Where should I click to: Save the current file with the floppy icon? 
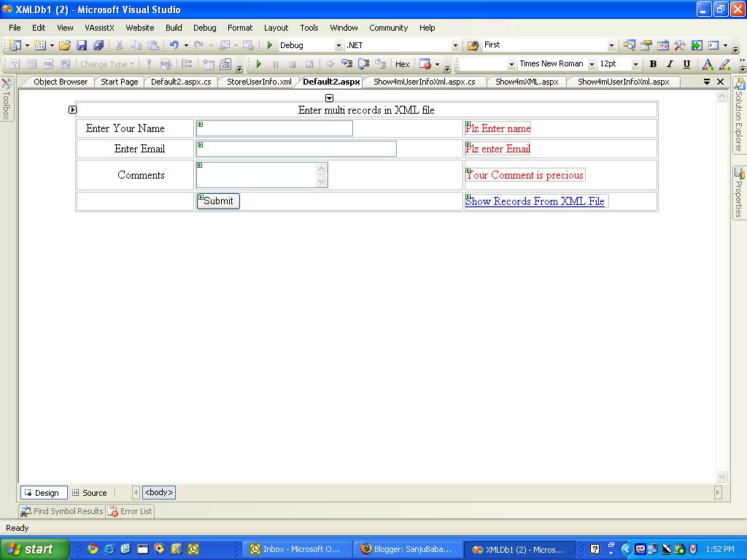(82, 45)
